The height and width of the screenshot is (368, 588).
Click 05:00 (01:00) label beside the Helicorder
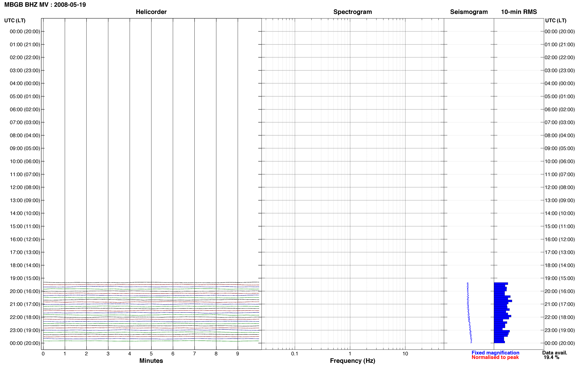pos(25,96)
